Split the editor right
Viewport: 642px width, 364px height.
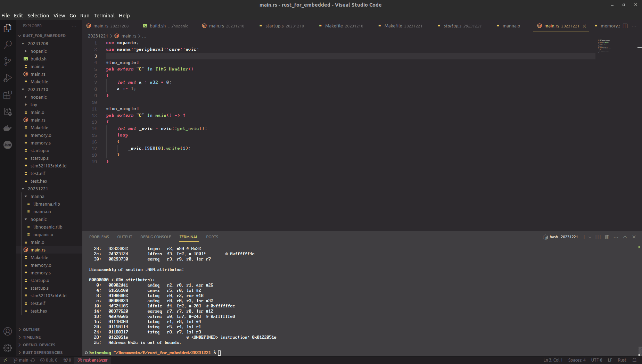[625, 26]
